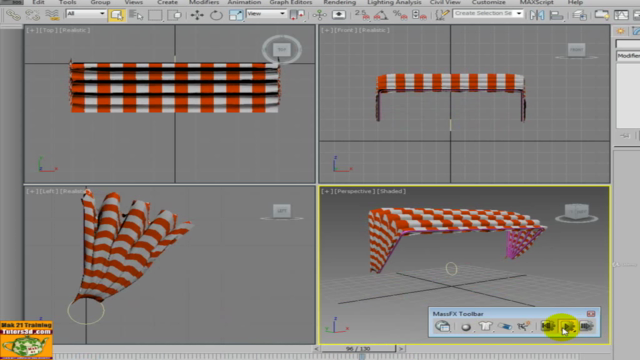Click the Align tool icon
This screenshot has width=640, height=360.
point(556,16)
